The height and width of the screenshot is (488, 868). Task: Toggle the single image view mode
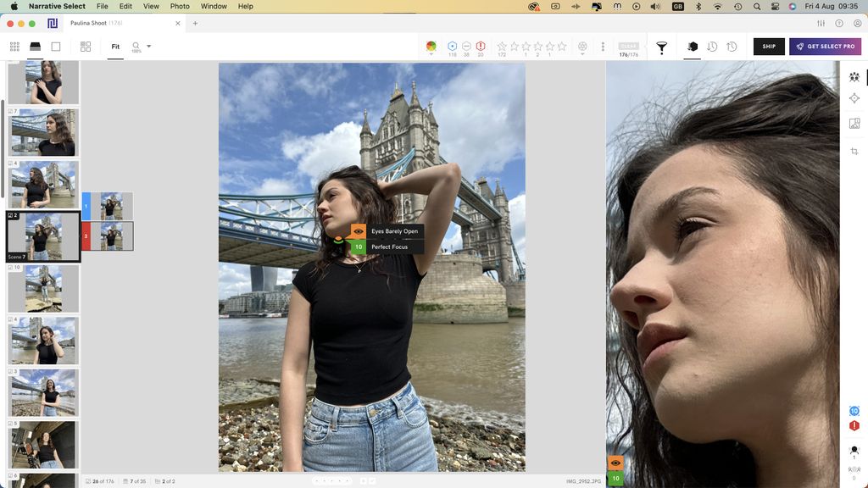56,47
